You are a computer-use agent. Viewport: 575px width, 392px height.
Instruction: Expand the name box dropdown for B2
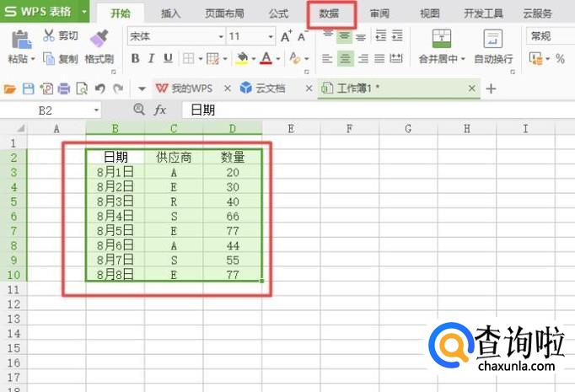point(96,110)
